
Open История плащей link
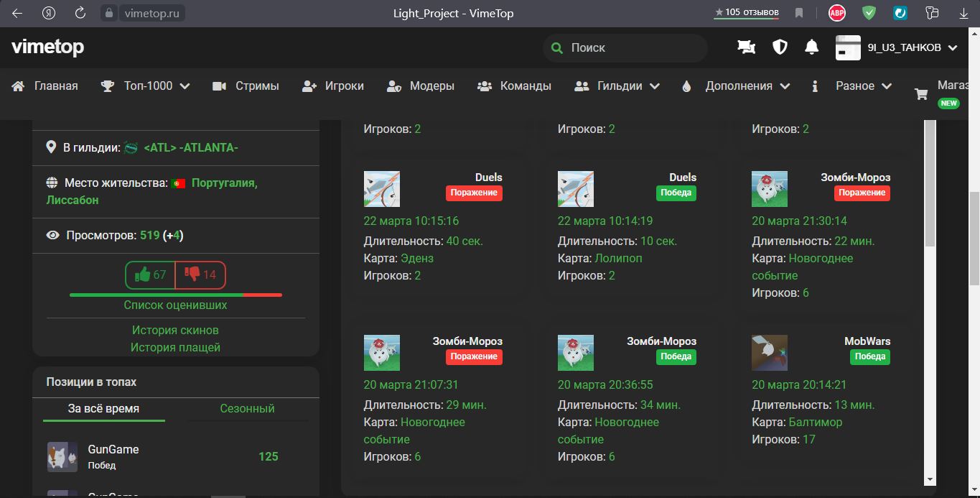pyautogui.click(x=175, y=347)
